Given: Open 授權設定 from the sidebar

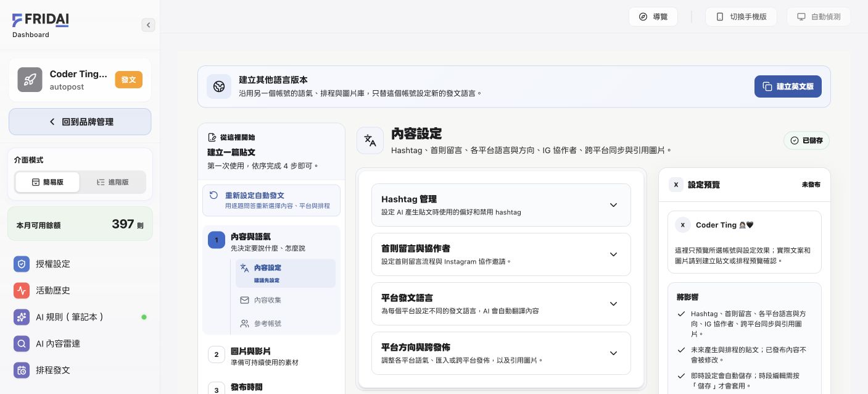Looking at the screenshot, I should tap(80, 264).
